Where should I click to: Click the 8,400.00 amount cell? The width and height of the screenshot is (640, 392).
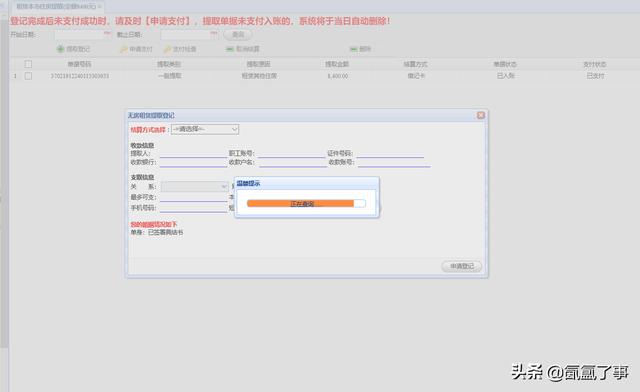pos(338,76)
